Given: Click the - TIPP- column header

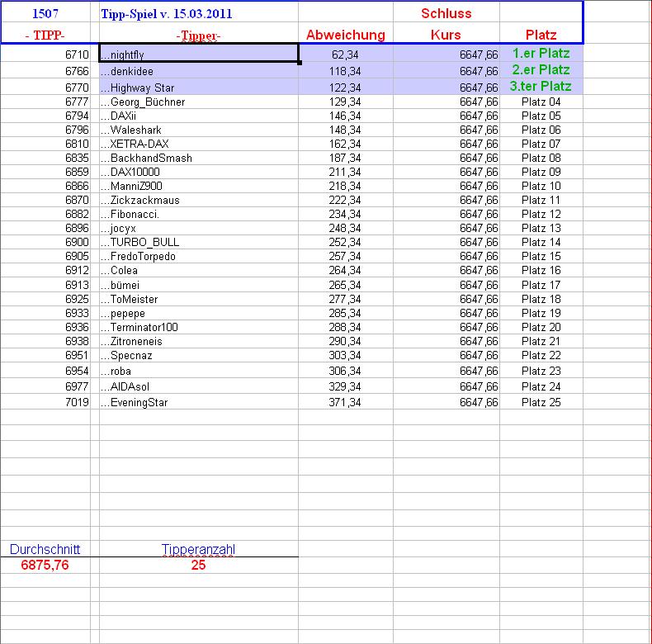Looking at the screenshot, I should 45,35.
